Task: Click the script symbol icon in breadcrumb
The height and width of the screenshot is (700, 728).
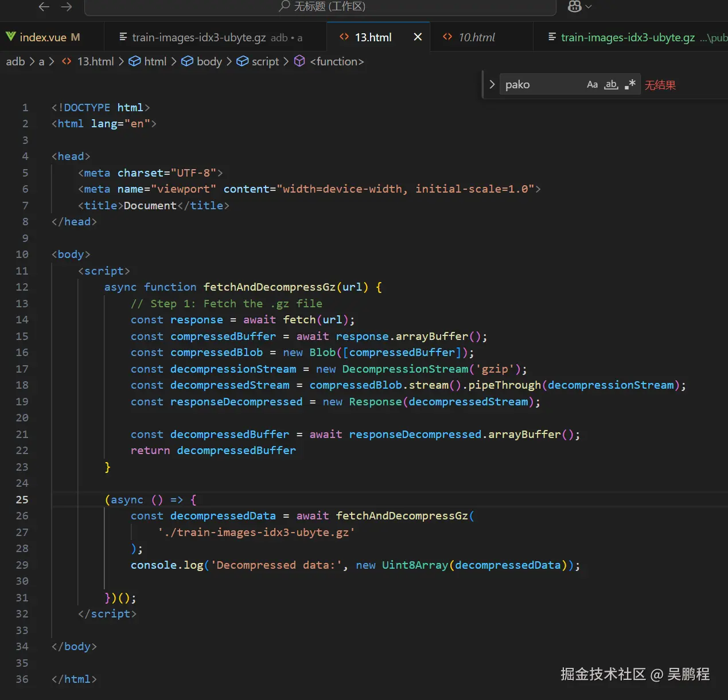Action: coord(243,61)
